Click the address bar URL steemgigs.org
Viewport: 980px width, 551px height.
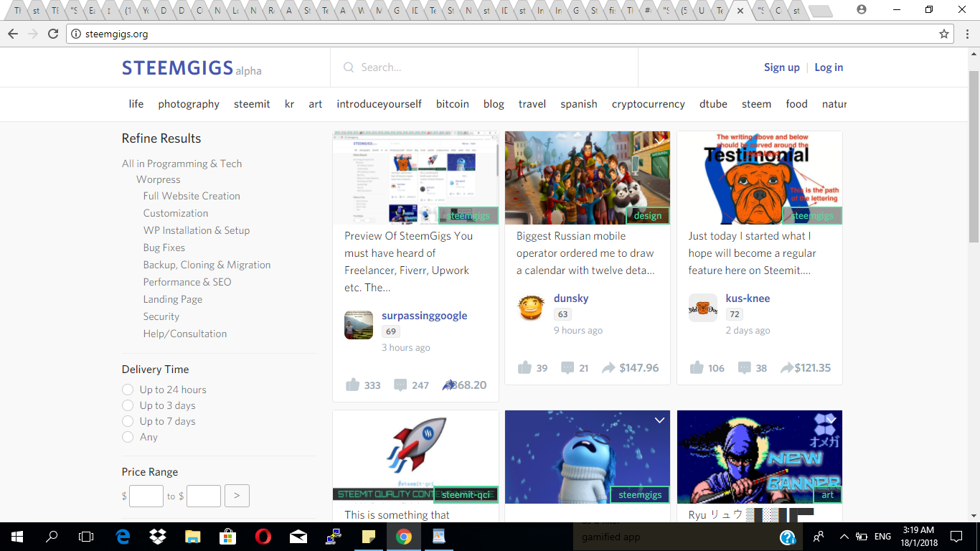[116, 34]
